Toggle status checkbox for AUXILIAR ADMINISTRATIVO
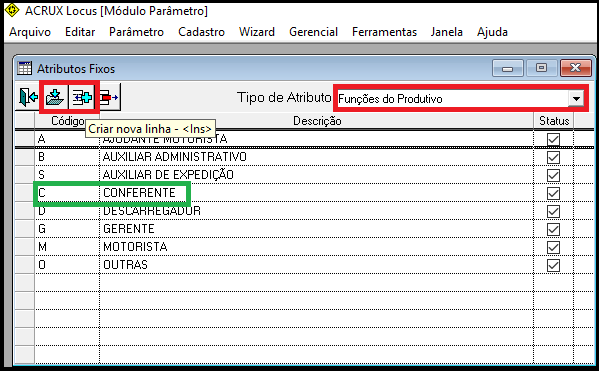The image size is (599, 371). pyautogui.click(x=553, y=157)
